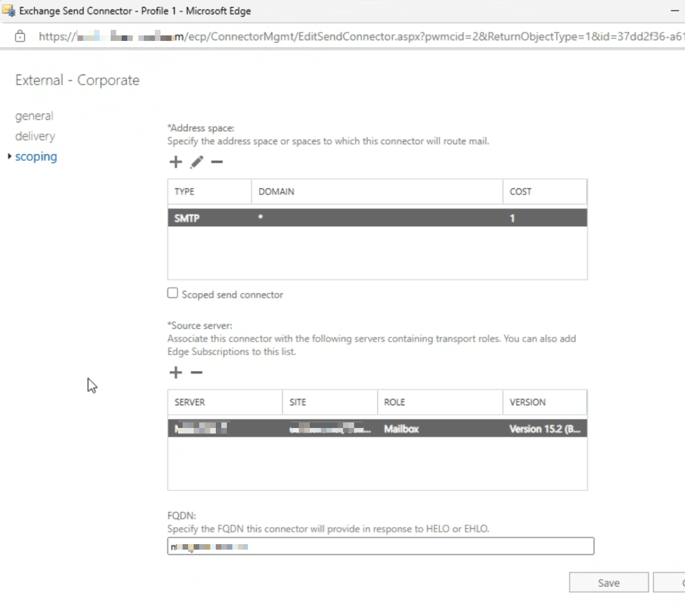Screen dimensions: 685x616
Task: Click the lock icon in the address bar
Action: [20, 36]
